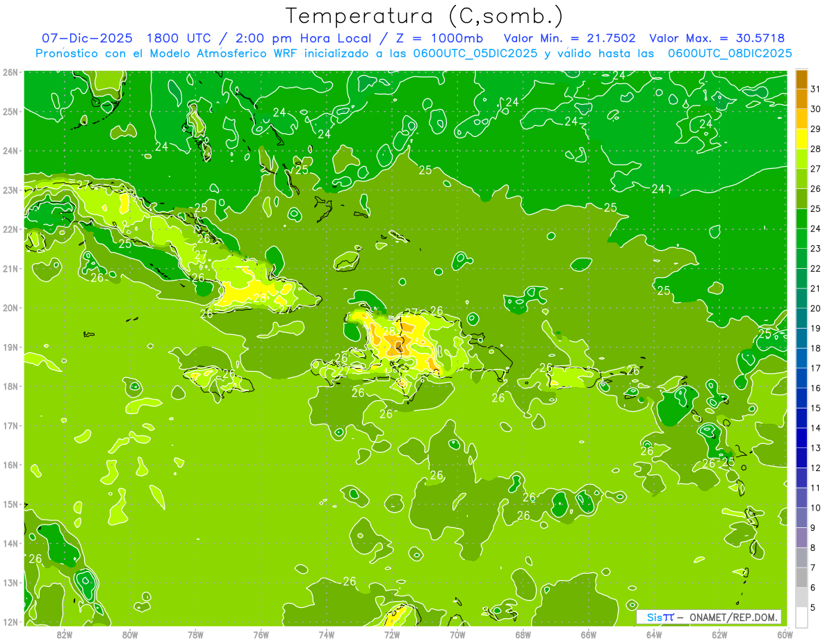Click 'Valor Min. = 21.7502' text

[x=569, y=38]
